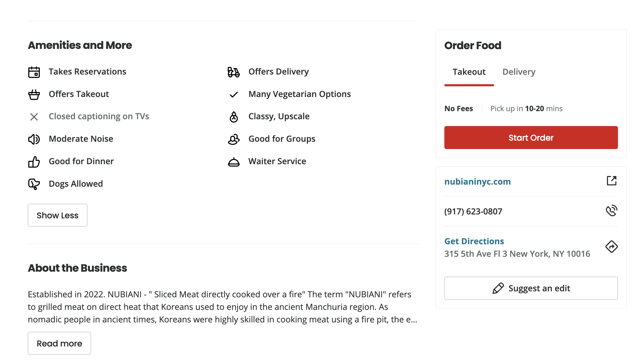Click the phone call icon

(x=611, y=211)
